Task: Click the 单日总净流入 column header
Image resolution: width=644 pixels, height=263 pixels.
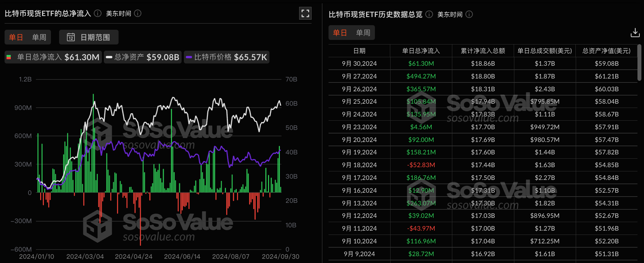Action: [421, 51]
